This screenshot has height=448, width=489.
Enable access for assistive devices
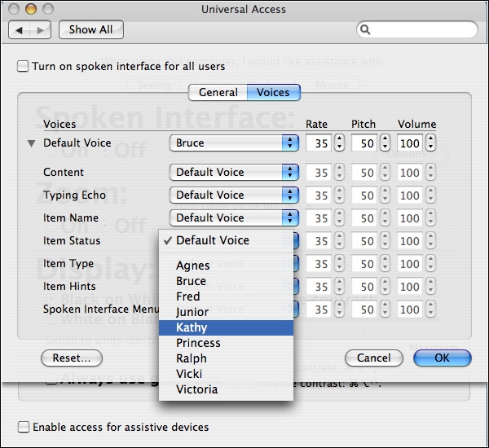pyautogui.click(x=24, y=427)
